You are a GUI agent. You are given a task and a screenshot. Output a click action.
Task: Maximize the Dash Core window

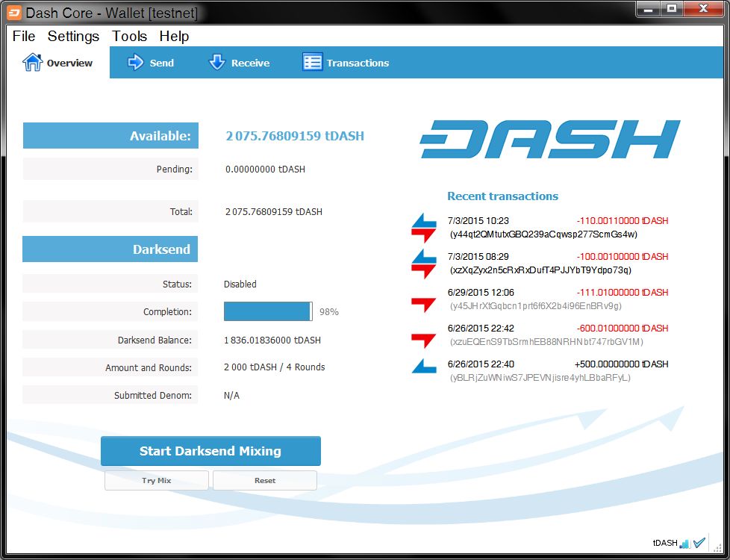click(672, 9)
